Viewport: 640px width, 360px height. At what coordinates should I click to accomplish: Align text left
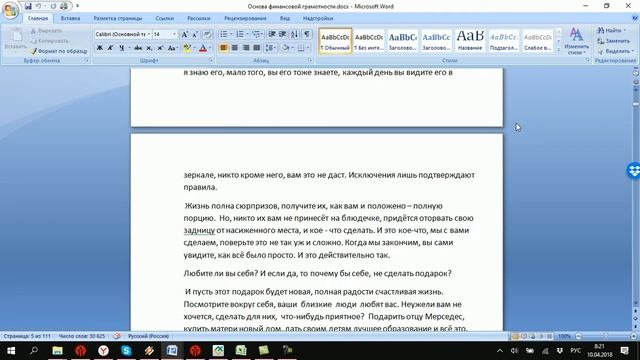pos(223,48)
